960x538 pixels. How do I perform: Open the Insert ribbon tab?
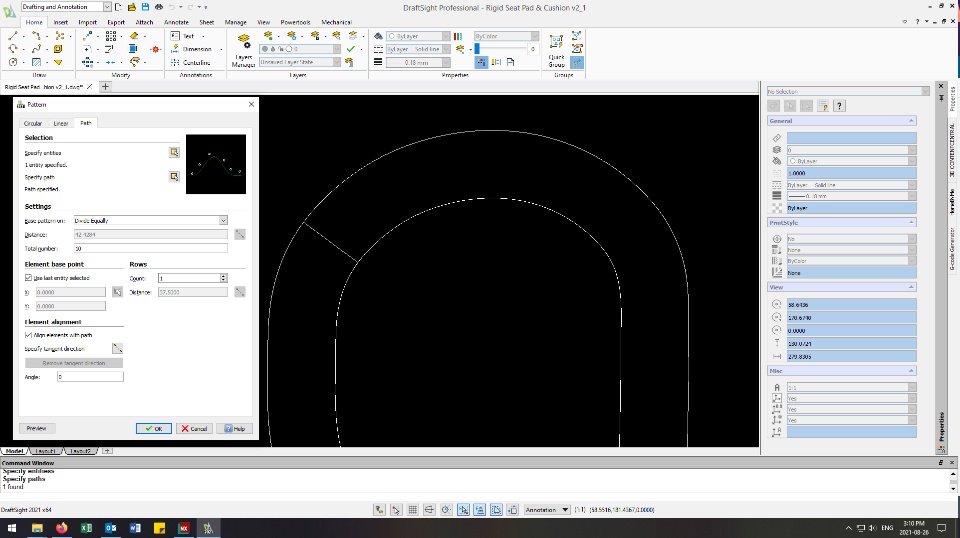[61, 21]
